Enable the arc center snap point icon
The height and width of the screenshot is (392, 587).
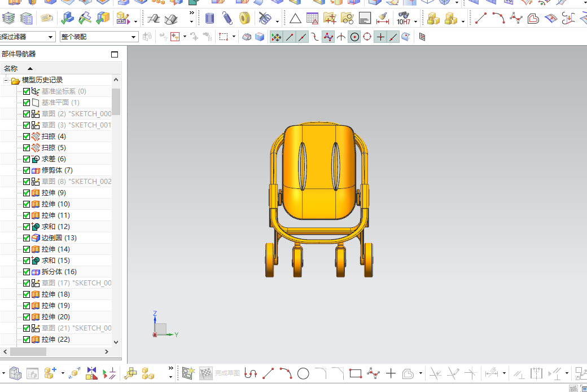coord(354,37)
